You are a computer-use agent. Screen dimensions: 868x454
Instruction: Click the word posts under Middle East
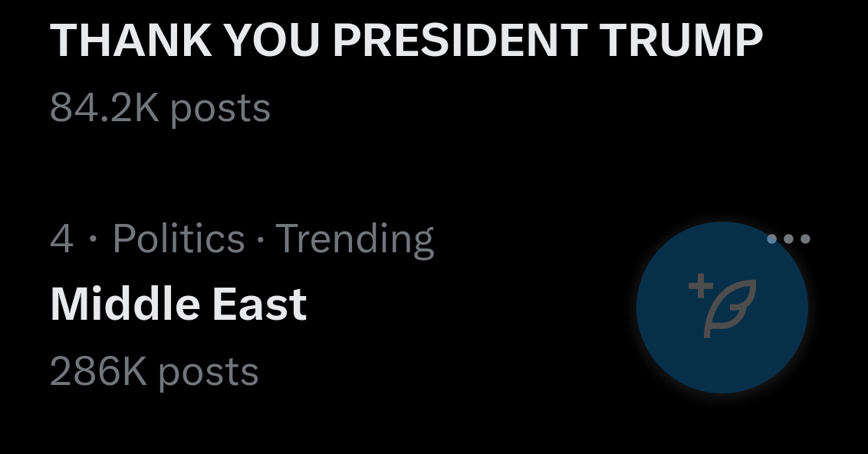208,372
